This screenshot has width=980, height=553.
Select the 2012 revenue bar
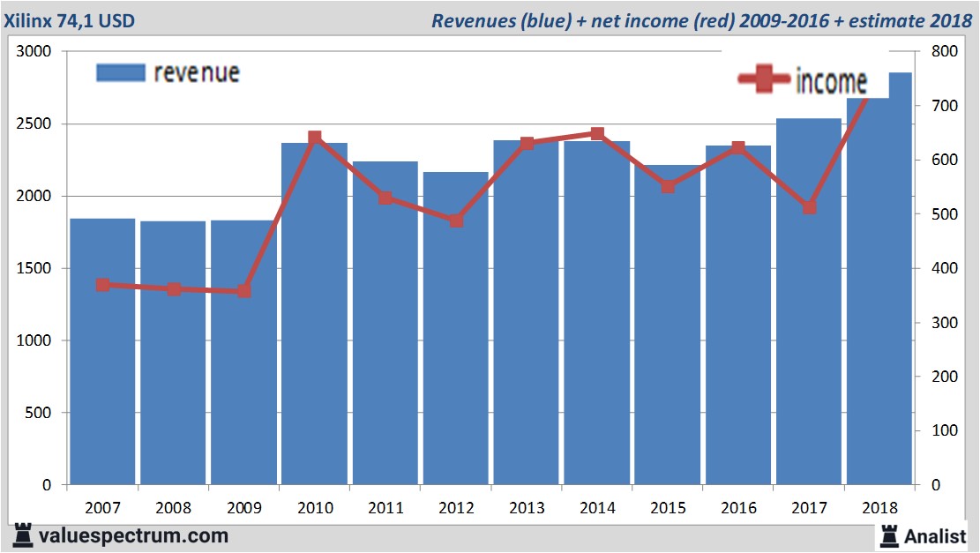(456, 328)
